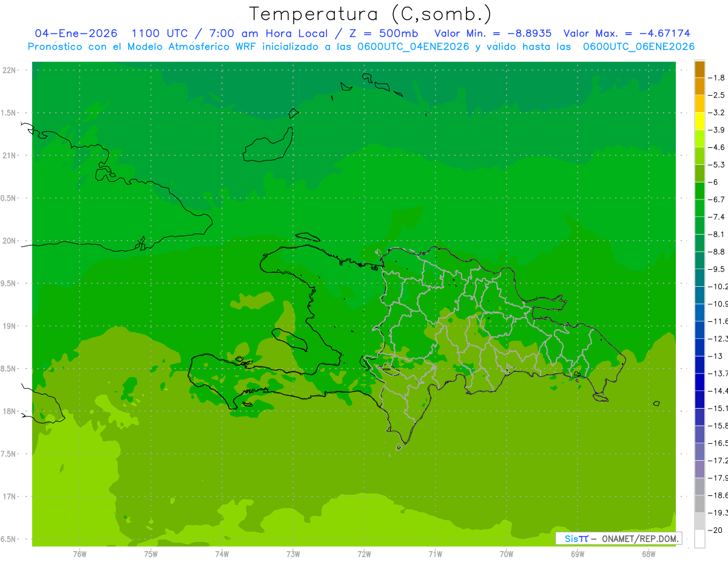Pick the lime swatch between -3.9 and -4.6
Viewport: 728px width, 562px height.
point(699,139)
